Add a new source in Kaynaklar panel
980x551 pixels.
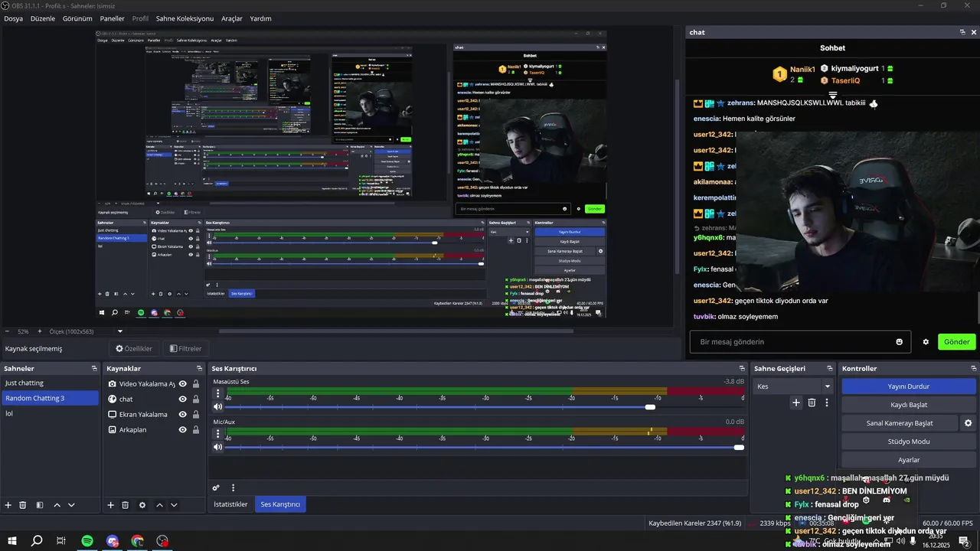(110, 505)
